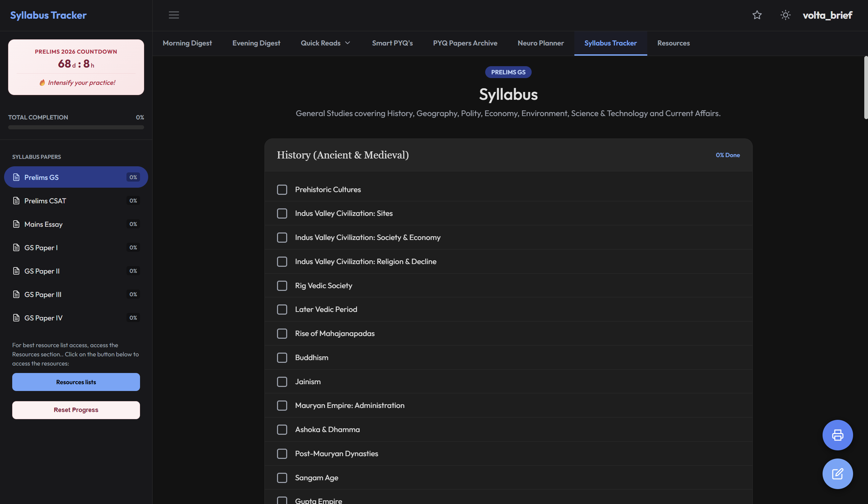Tick the Sangam Age checkbox
This screenshot has height=504, width=868.
pyautogui.click(x=282, y=478)
